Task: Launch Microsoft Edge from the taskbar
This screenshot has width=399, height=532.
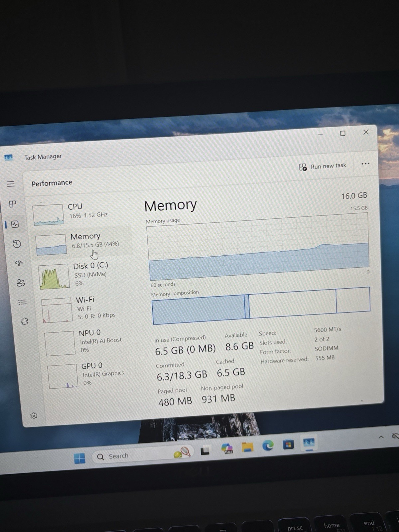Action: pos(268,445)
